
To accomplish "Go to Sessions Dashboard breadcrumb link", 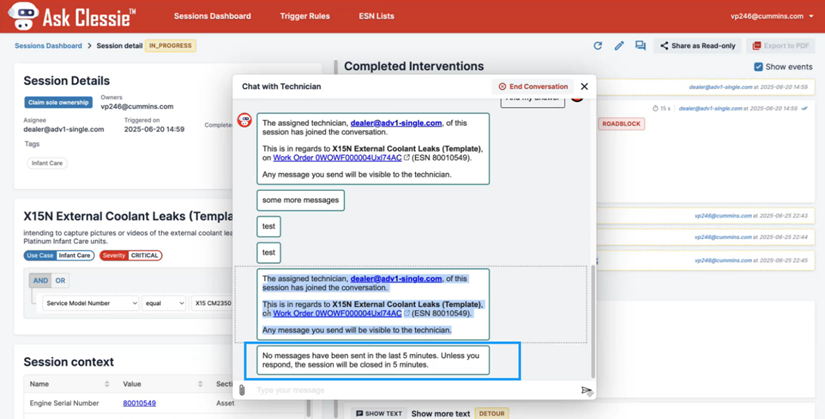I will [48, 46].
